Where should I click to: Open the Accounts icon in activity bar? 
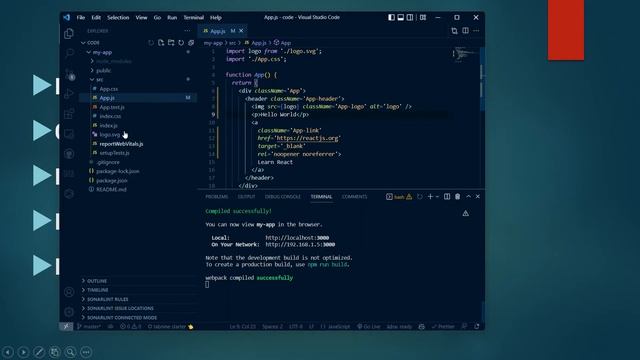pyautogui.click(x=69, y=292)
